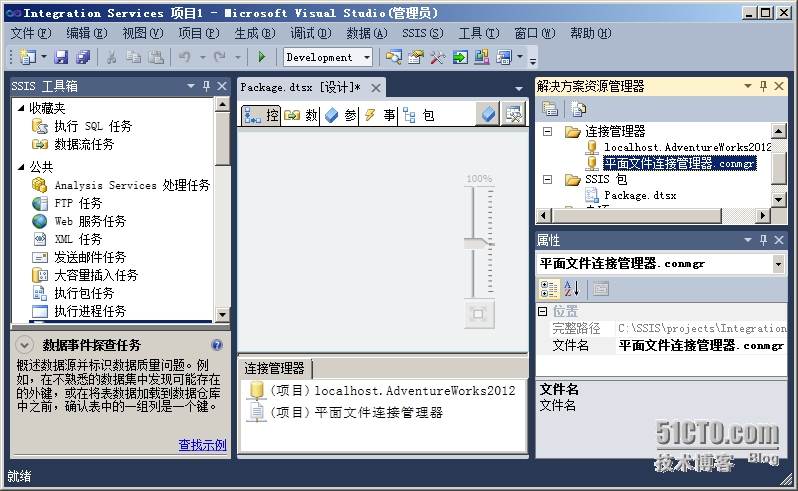Click 查找示例 link

[202, 445]
